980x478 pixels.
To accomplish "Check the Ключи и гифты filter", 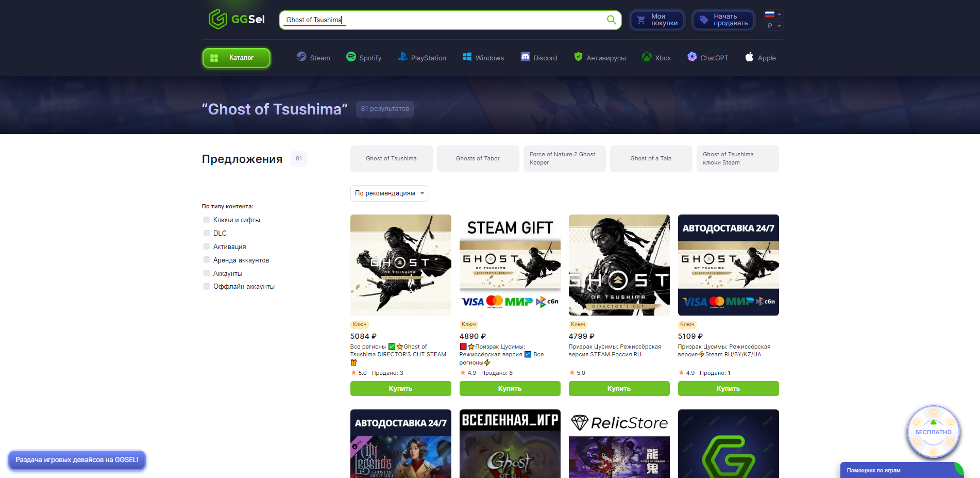I will pos(207,220).
